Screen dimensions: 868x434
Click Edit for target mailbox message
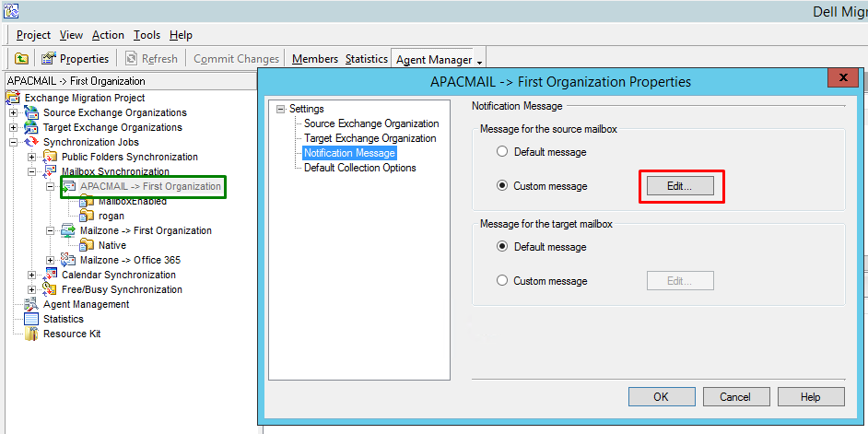coord(680,281)
